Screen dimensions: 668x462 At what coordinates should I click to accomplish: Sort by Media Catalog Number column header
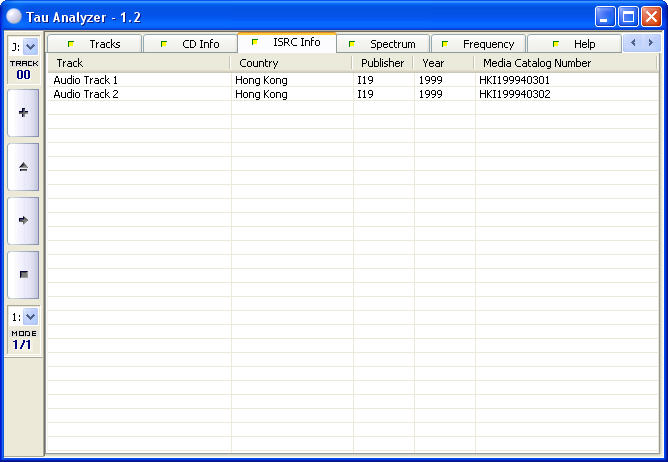tap(566, 63)
